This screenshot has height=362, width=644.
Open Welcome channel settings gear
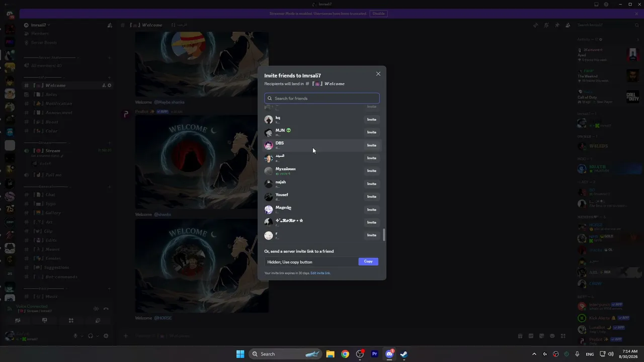tap(109, 85)
